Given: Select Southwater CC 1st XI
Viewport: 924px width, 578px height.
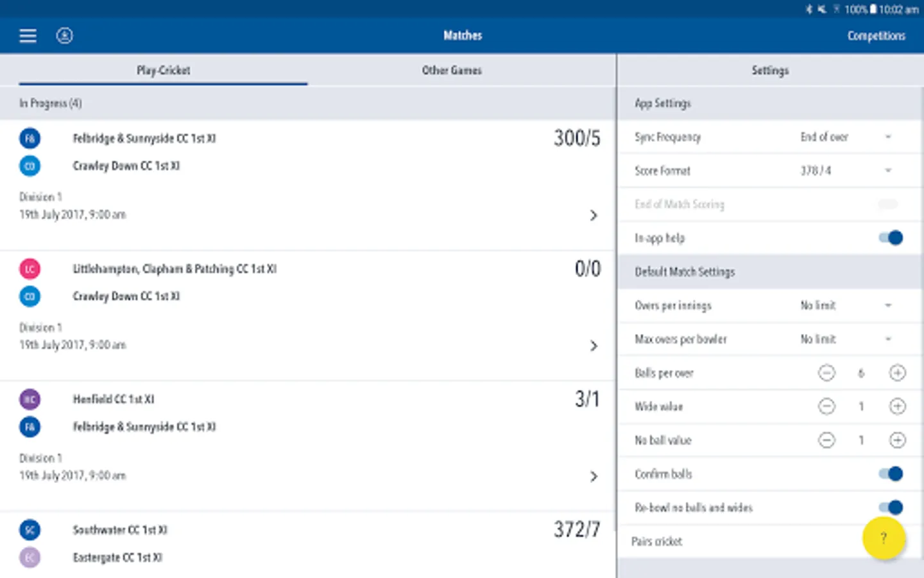Looking at the screenshot, I should [x=120, y=530].
